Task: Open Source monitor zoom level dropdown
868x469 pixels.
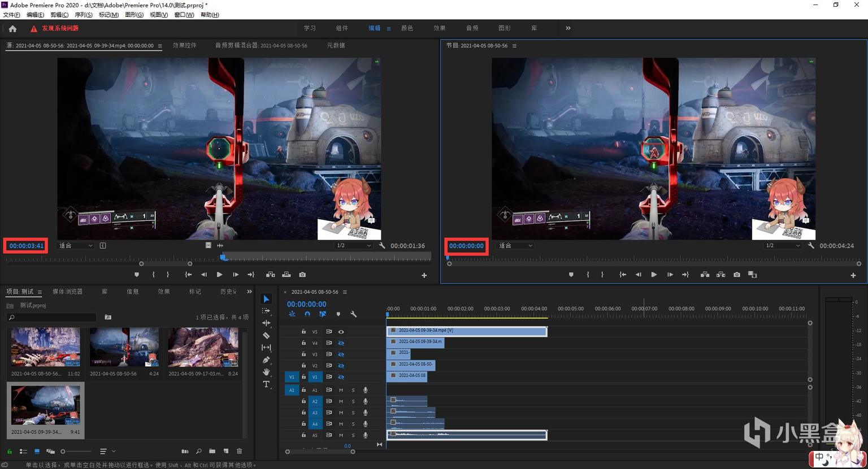Action: [76, 246]
